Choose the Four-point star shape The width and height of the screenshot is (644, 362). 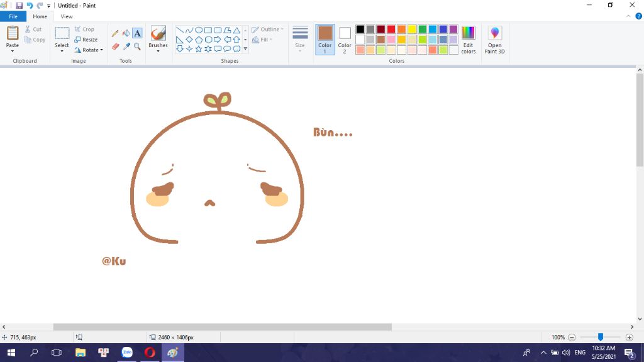click(x=189, y=49)
